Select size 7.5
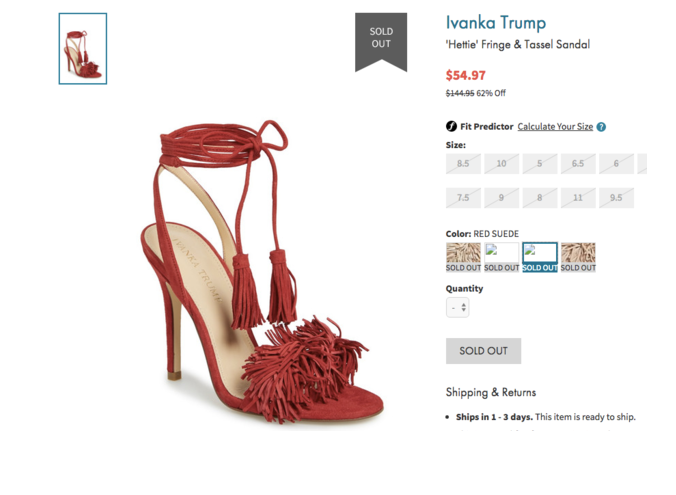This screenshot has width=676, height=495. 463,197
